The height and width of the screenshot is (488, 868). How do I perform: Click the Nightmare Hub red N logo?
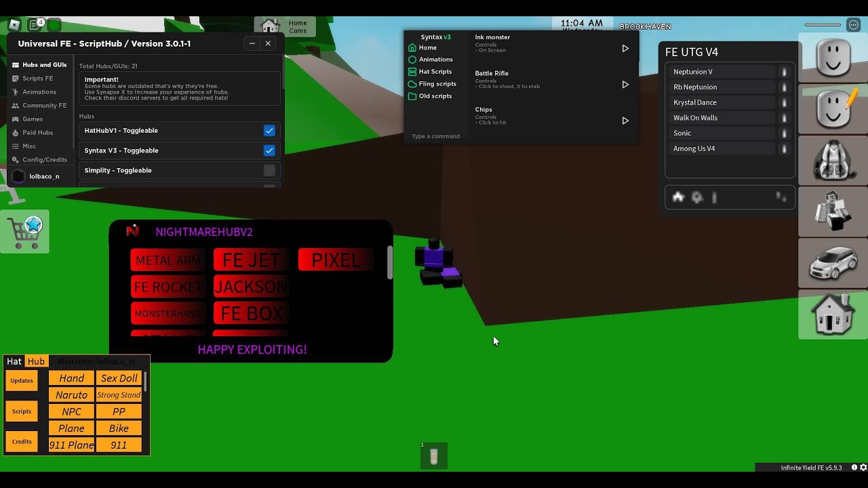132,231
